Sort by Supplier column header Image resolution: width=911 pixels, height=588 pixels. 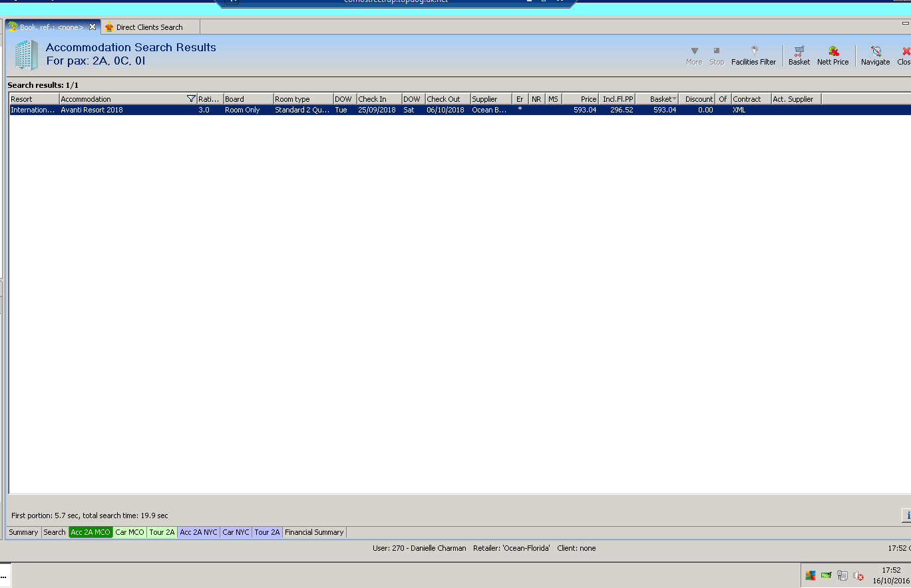coord(491,99)
